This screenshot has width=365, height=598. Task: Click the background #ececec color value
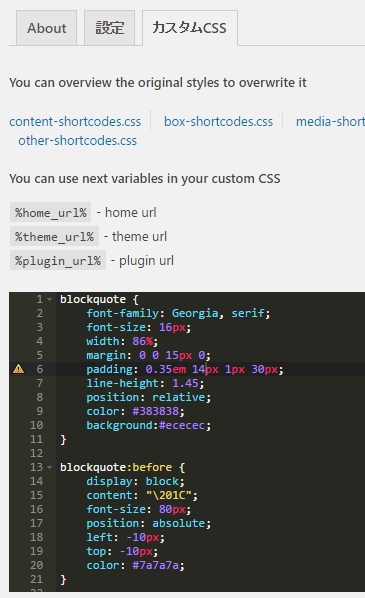pos(182,425)
